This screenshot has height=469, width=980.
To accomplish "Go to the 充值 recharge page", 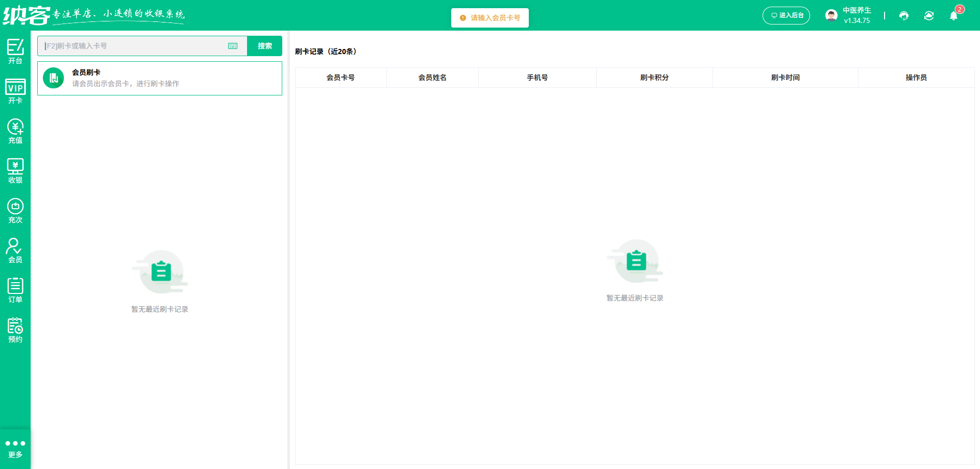I will pyautogui.click(x=15, y=131).
